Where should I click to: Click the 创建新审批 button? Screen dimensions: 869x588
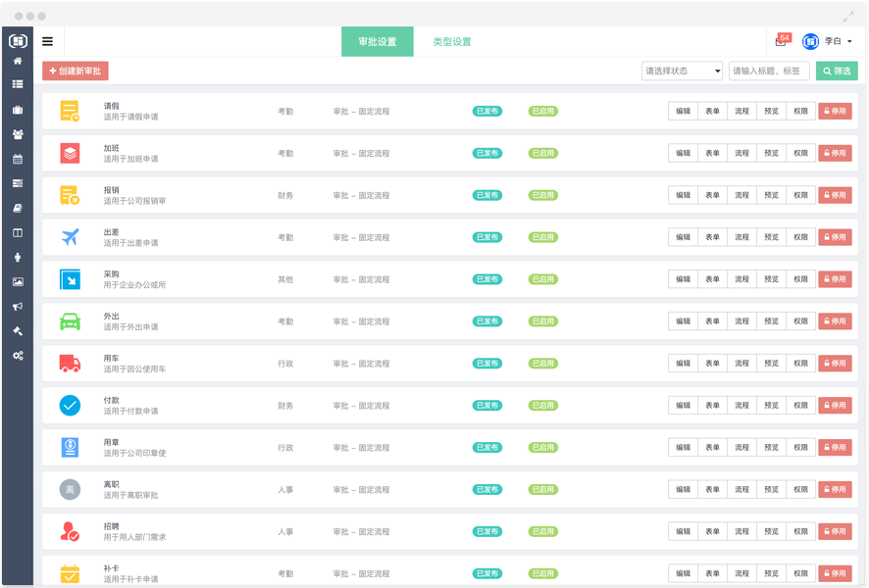pyautogui.click(x=76, y=71)
